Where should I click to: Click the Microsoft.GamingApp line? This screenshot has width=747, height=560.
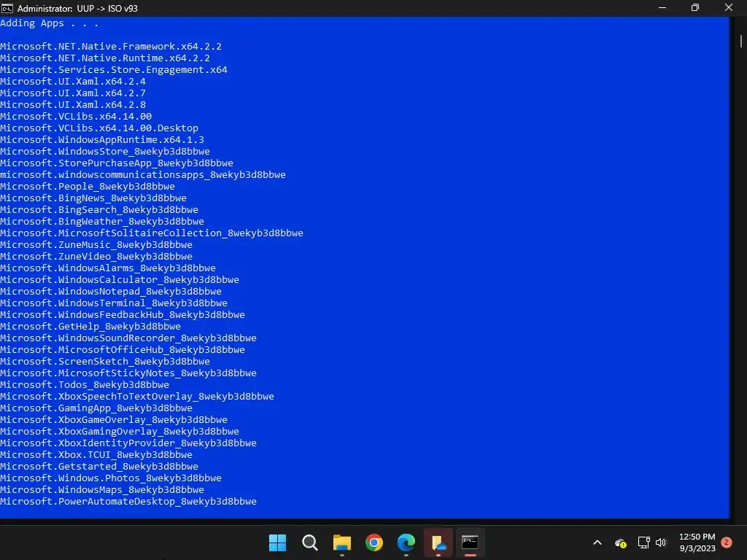96,408
